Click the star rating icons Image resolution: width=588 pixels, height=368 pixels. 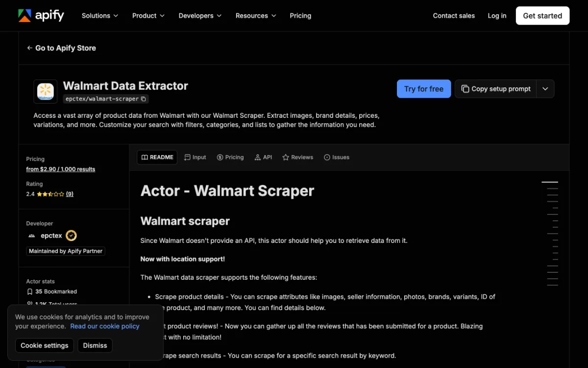50,194
